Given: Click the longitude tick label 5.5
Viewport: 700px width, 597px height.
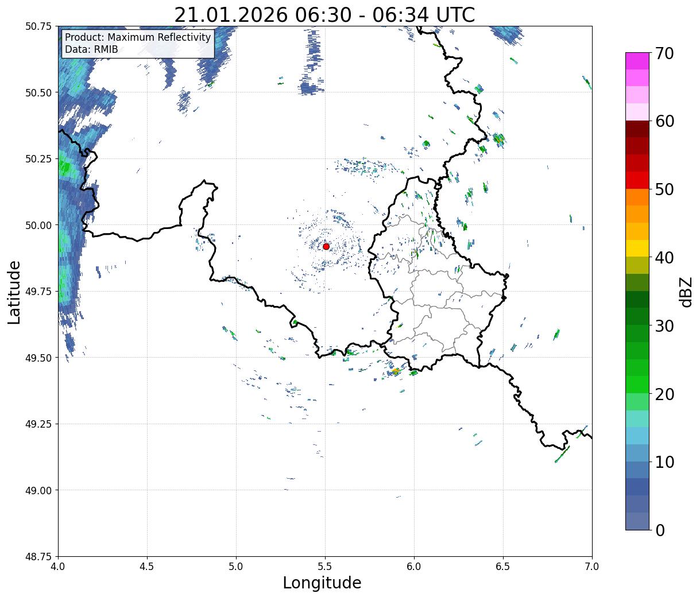Looking at the screenshot, I should tap(325, 566).
